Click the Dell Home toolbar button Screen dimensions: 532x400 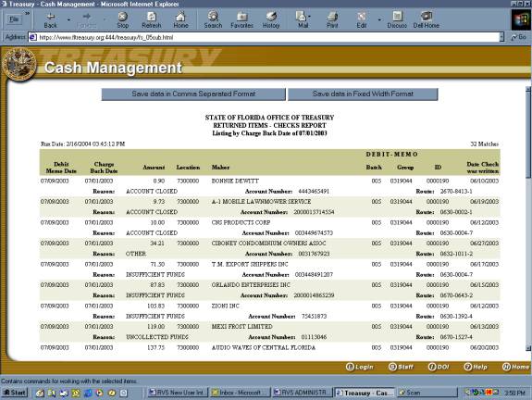(x=427, y=20)
